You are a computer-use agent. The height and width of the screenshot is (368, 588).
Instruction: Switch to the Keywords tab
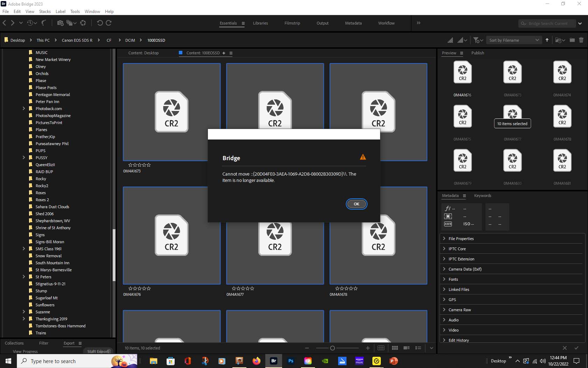pos(483,196)
